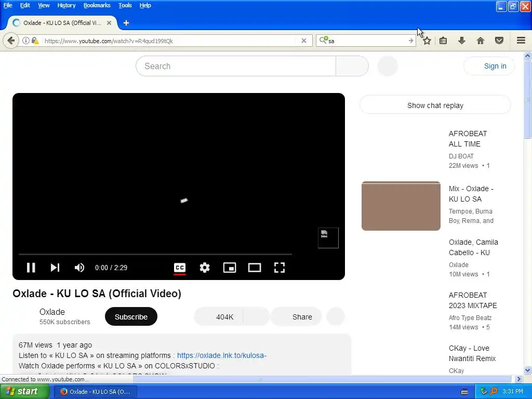Click the system clock 3:31 PM
Viewport: 532px width, 399px height.
pyautogui.click(x=513, y=392)
